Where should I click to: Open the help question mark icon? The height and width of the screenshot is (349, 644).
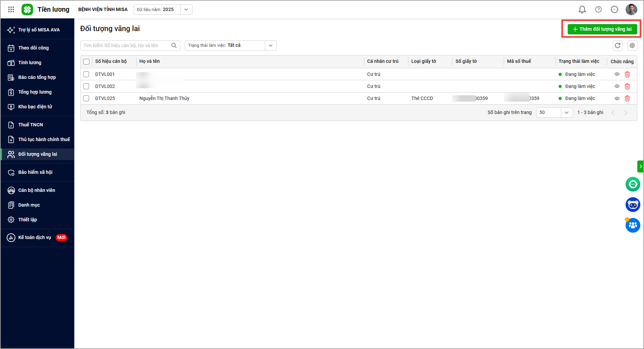(598, 10)
